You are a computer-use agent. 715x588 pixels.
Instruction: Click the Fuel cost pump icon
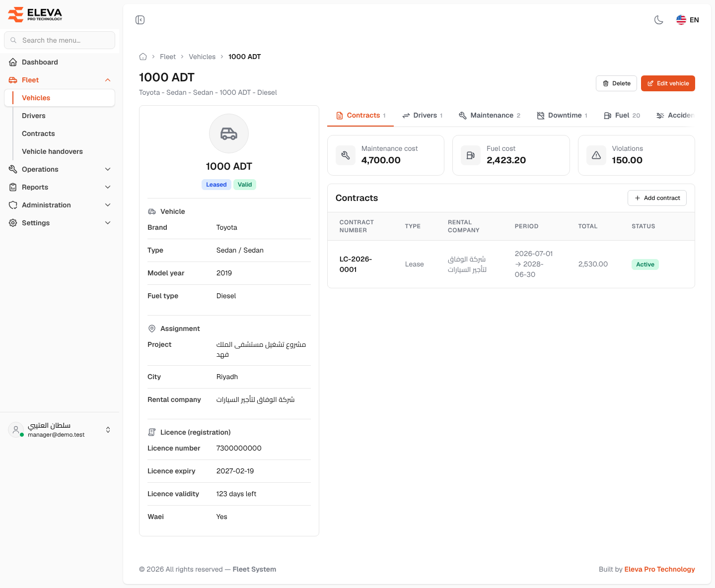click(471, 155)
